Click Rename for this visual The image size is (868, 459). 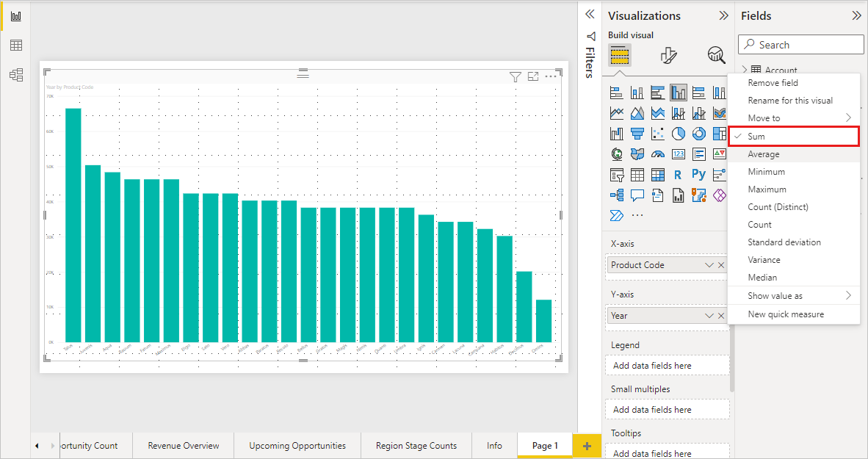[x=794, y=100]
